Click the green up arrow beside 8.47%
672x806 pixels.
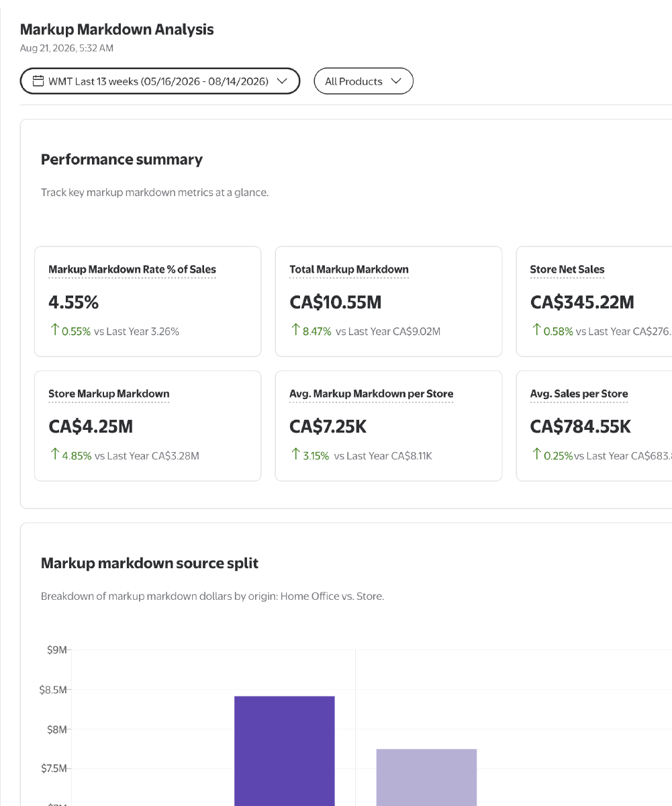pos(295,329)
